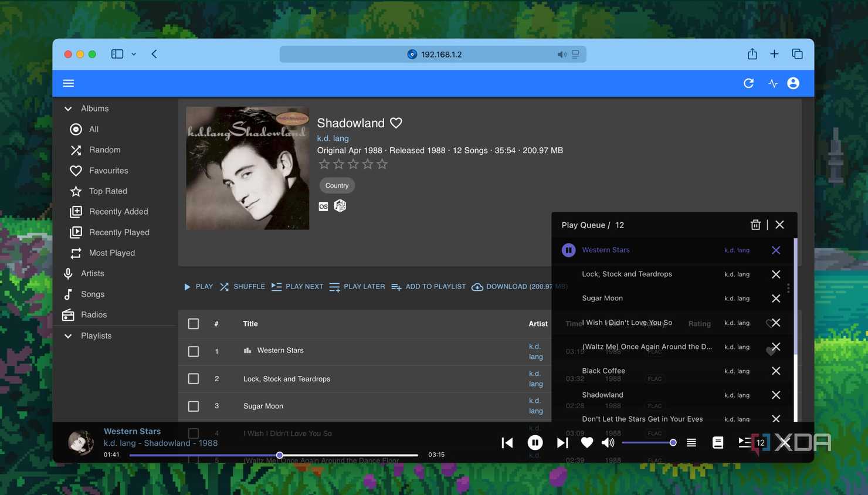Check the box for Western Stars
868x495 pixels.
[194, 351]
